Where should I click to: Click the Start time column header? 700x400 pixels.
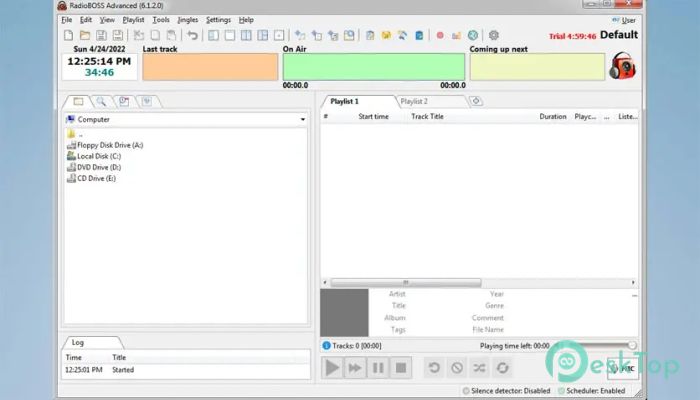[x=373, y=117]
